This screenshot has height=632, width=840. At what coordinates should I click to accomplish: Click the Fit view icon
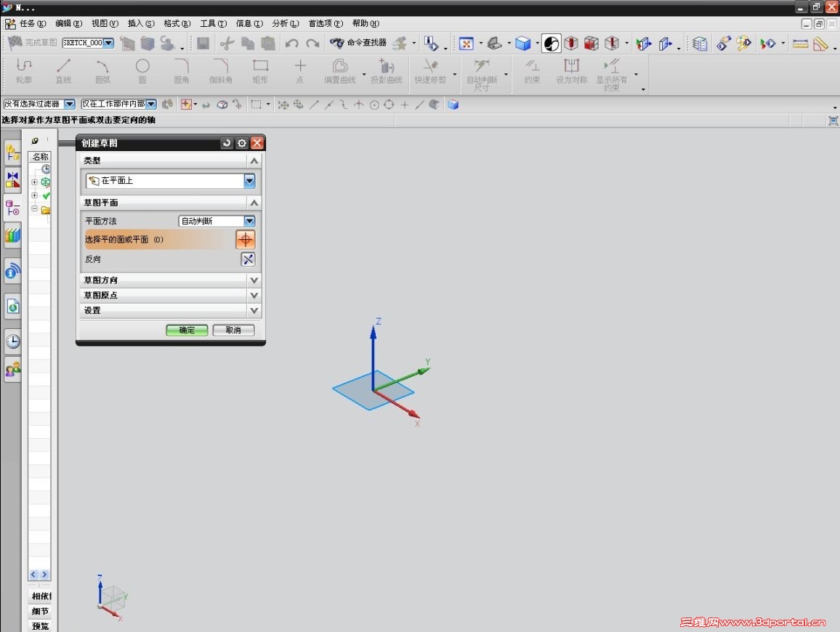coord(466,44)
